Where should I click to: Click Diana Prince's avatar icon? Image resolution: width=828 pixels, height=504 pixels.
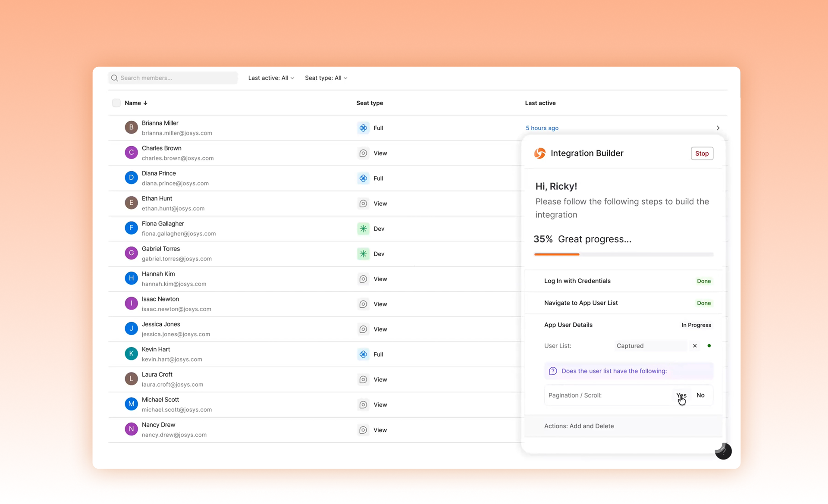tap(131, 178)
